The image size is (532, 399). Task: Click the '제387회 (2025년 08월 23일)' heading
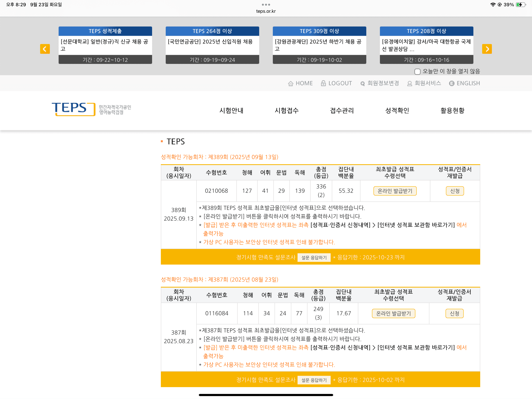[243, 279]
